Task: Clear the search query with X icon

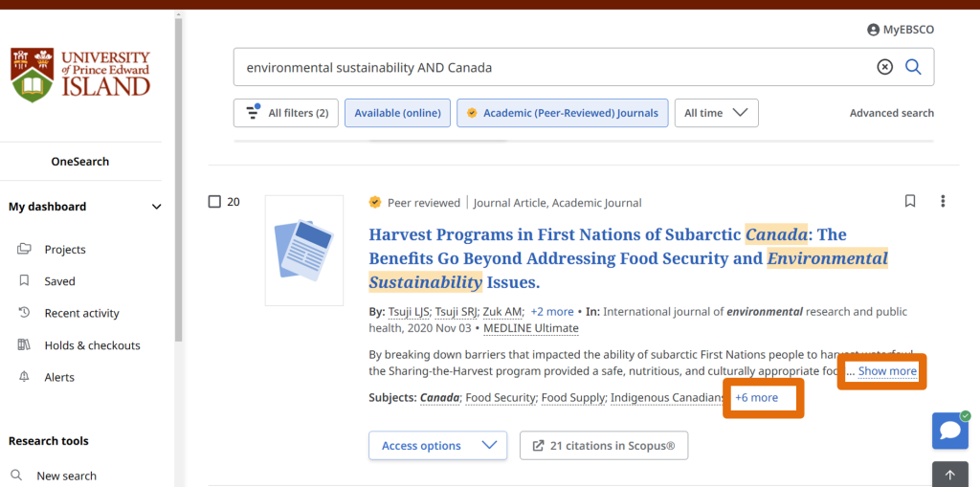Action: pyautogui.click(x=885, y=67)
